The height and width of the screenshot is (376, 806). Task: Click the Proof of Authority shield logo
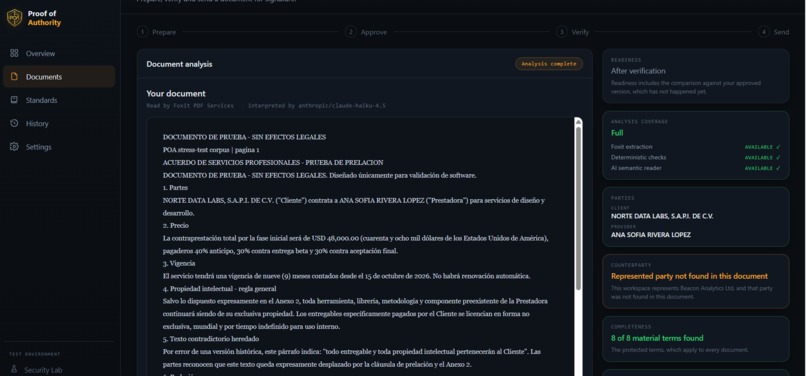click(14, 18)
